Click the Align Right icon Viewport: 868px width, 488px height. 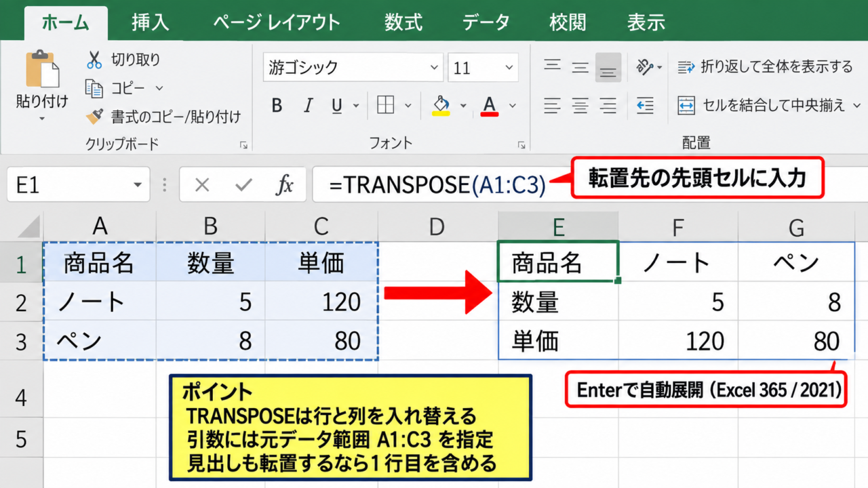pos(608,106)
